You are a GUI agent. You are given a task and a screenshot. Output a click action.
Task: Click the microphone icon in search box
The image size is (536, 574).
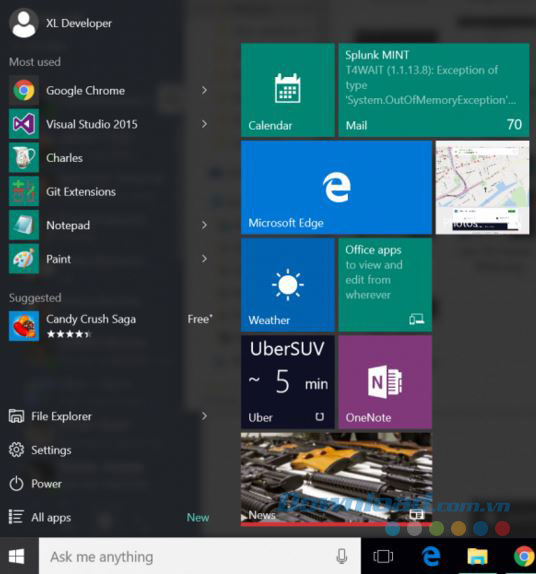[x=342, y=556]
